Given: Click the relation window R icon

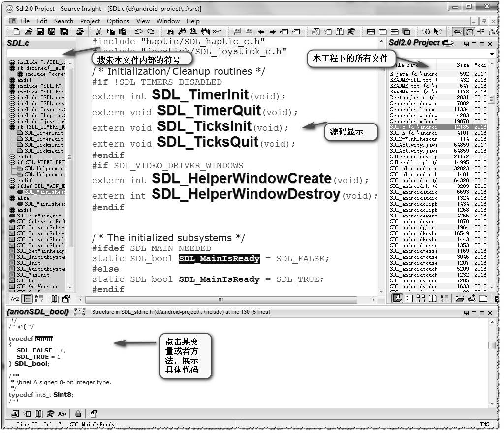Looking at the screenshot, I should tap(351, 31).
